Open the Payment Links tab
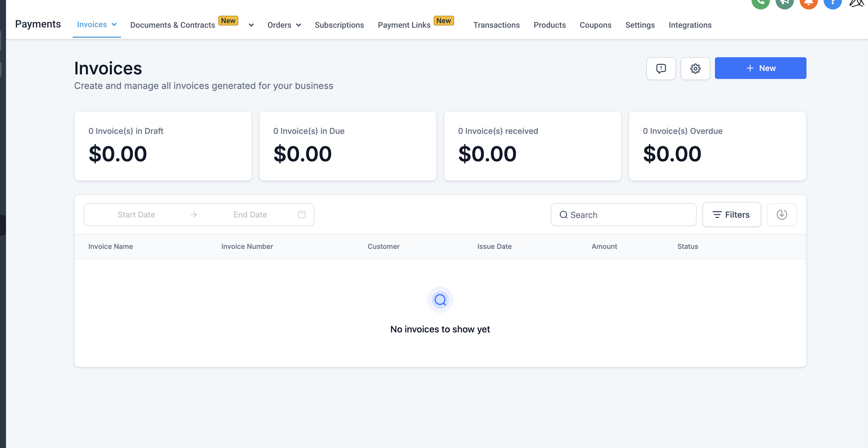The image size is (868, 448). pos(404,25)
